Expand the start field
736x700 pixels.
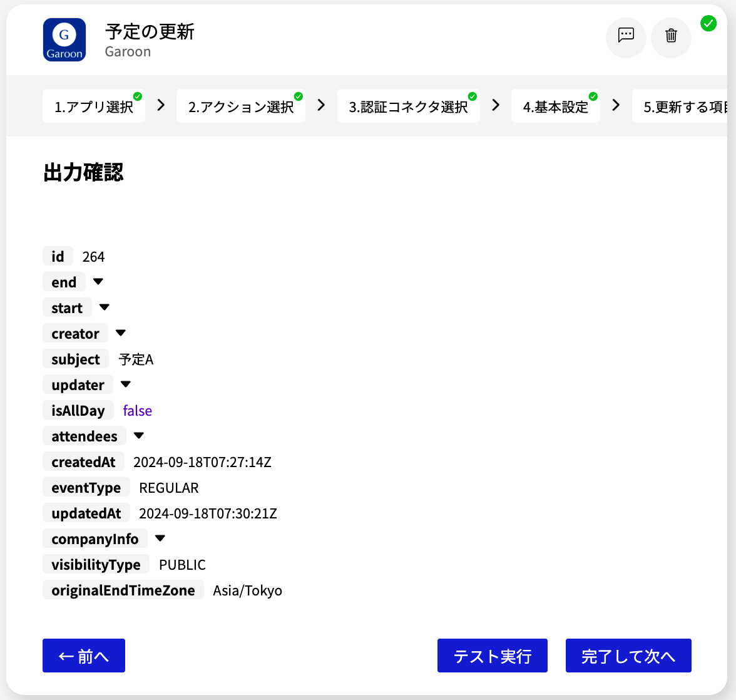[104, 307]
